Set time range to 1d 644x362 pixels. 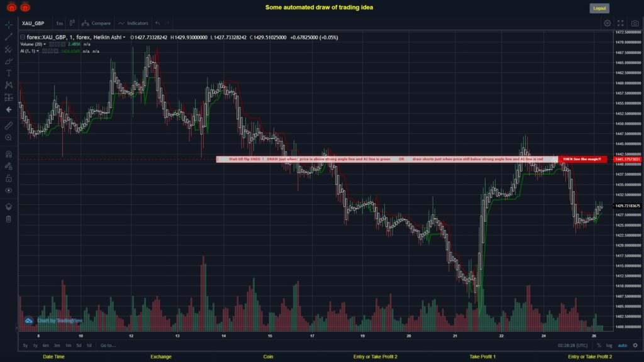89,346
